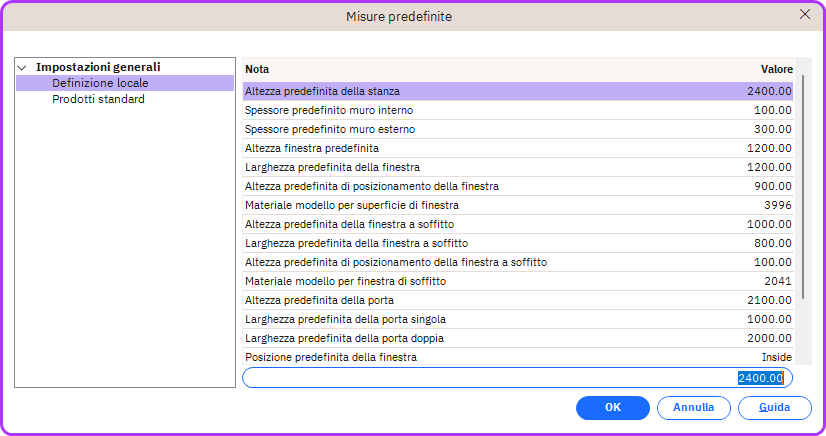Click the Nota column header
Viewport: 826px width, 436px height.
(x=257, y=69)
